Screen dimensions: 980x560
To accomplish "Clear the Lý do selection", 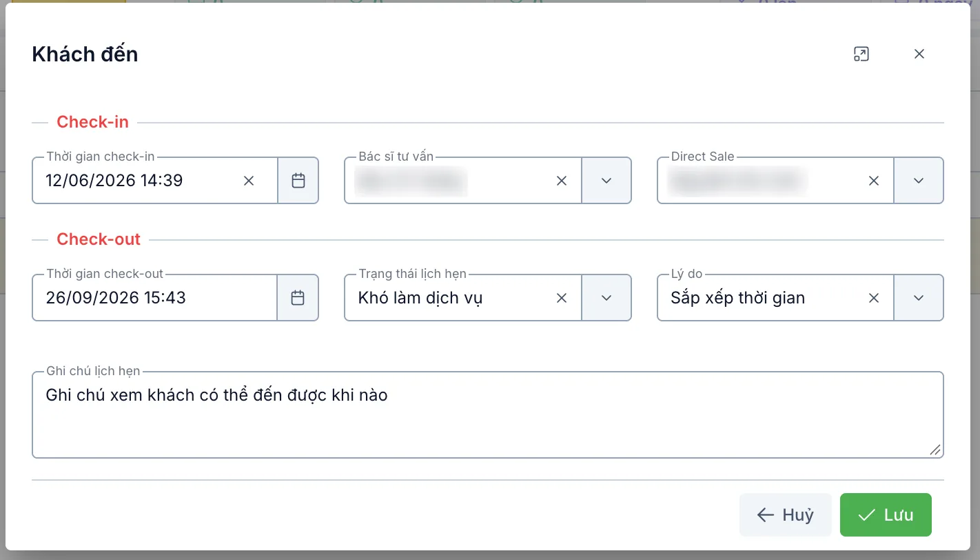I will tap(874, 298).
